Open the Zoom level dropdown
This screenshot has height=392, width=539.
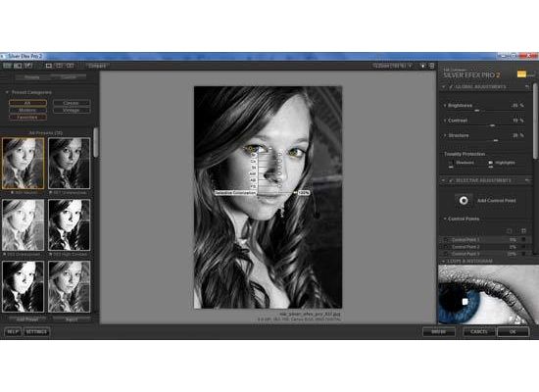[x=392, y=66]
